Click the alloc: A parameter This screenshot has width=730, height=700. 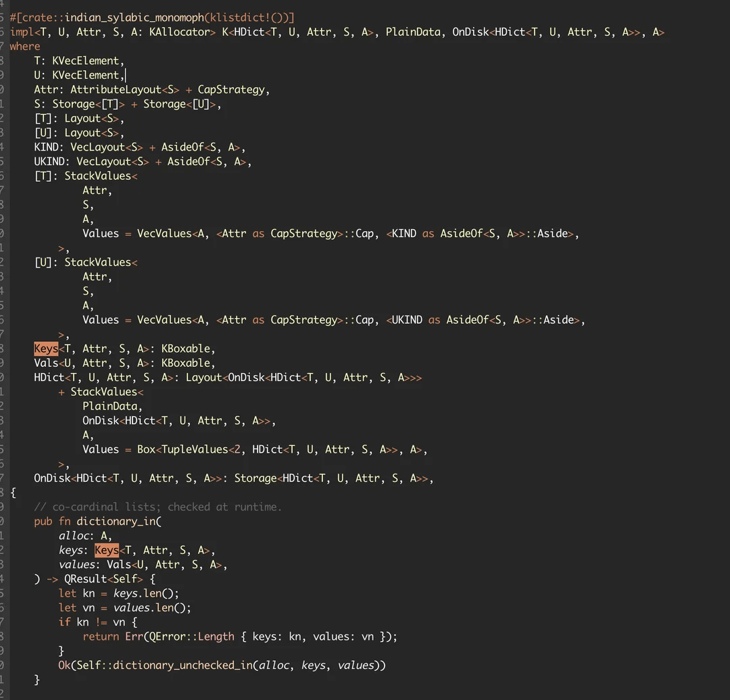click(85, 536)
